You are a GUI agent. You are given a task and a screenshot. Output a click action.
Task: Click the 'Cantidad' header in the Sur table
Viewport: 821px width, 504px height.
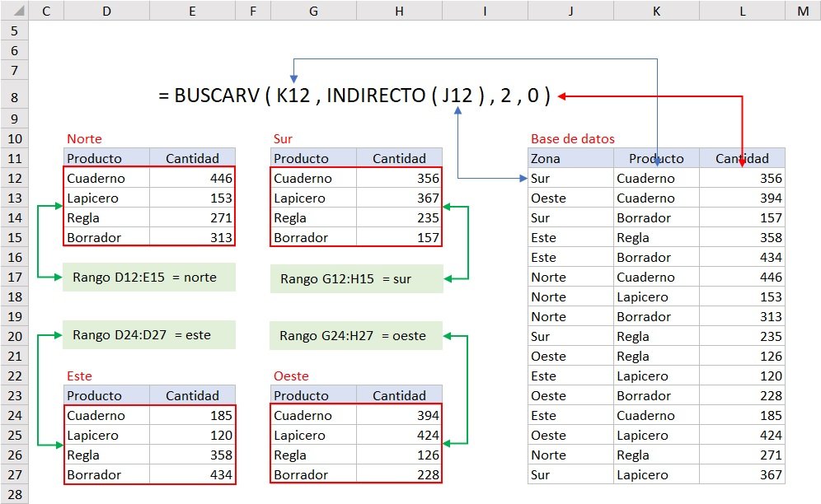click(x=399, y=158)
